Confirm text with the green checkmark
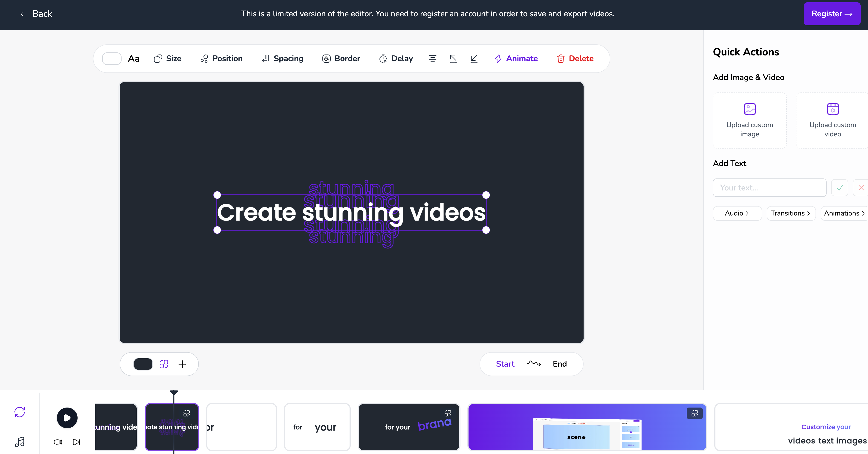868x454 pixels. (839, 188)
